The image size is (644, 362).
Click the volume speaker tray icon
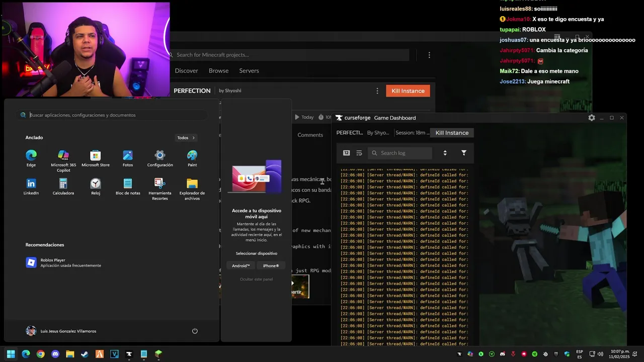(x=600, y=354)
